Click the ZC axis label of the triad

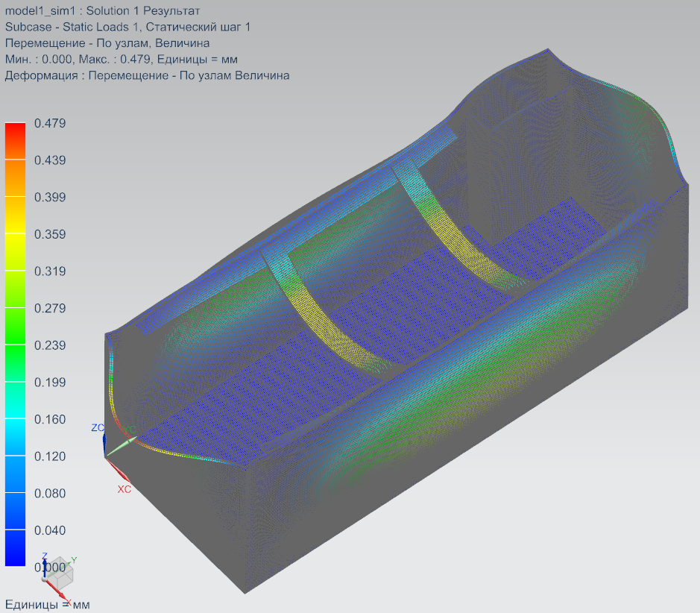(x=97, y=428)
